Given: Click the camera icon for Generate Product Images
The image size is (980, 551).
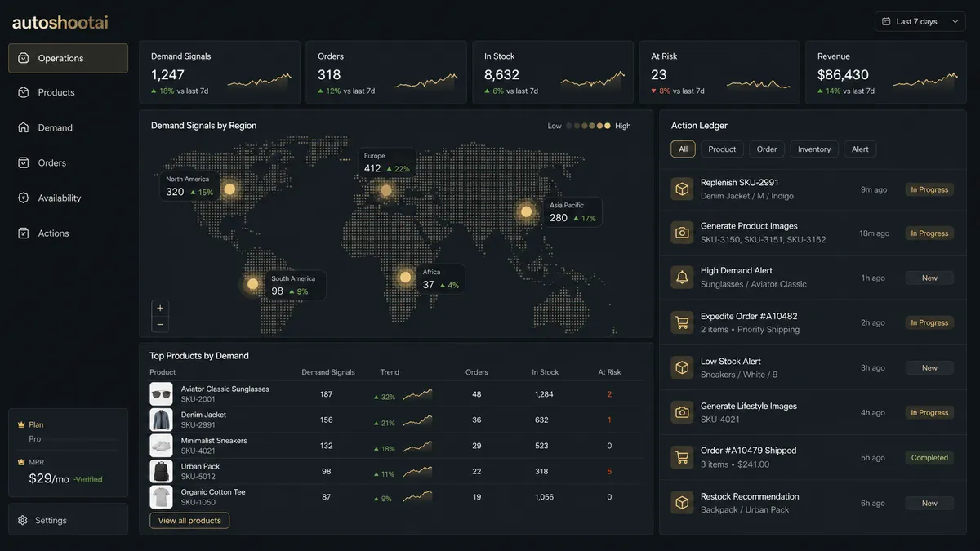Looking at the screenshot, I should (682, 233).
